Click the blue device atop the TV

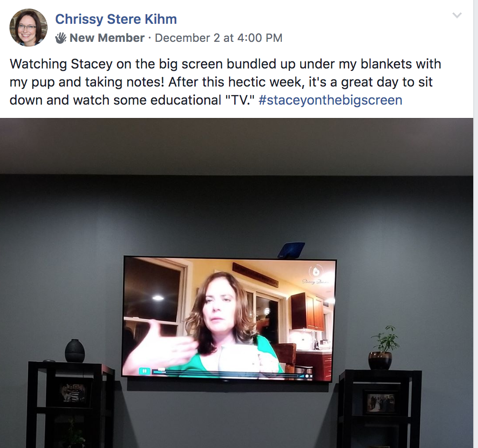coord(291,250)
